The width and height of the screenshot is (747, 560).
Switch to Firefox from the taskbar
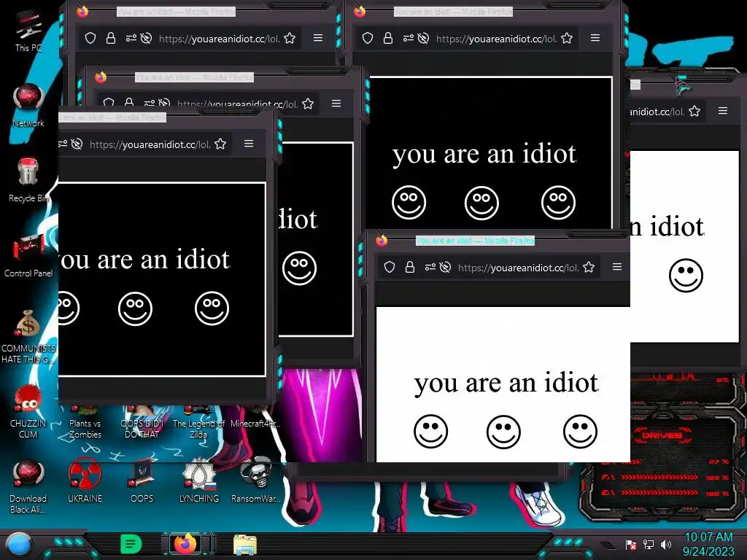[185, 544]
